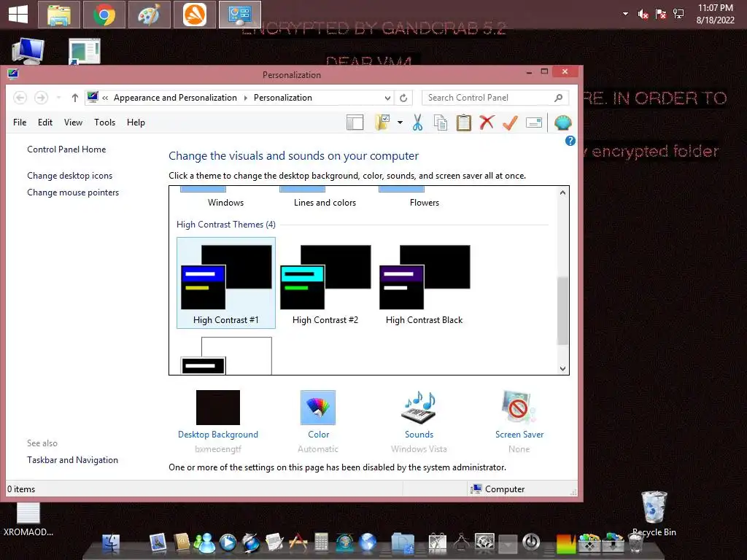Open Paint palette app in taskbar
This screenshot has height=560, width=747.
[150, 15]
